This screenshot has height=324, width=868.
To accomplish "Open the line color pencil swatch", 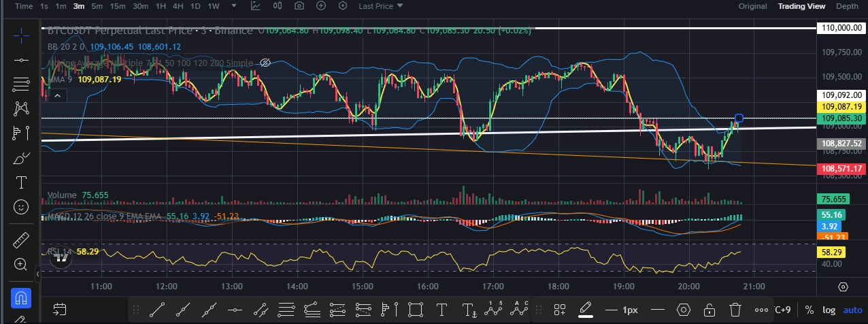I will point(586,310).
